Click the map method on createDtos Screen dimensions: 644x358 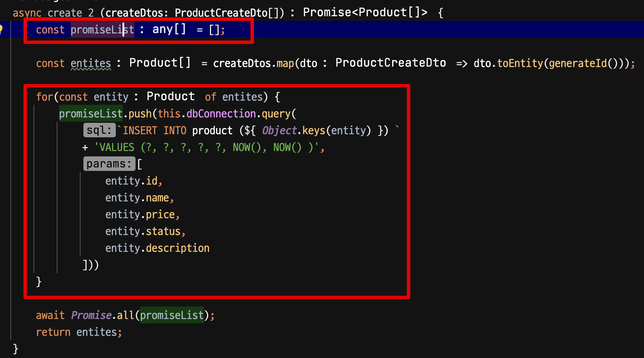[285, 63]
